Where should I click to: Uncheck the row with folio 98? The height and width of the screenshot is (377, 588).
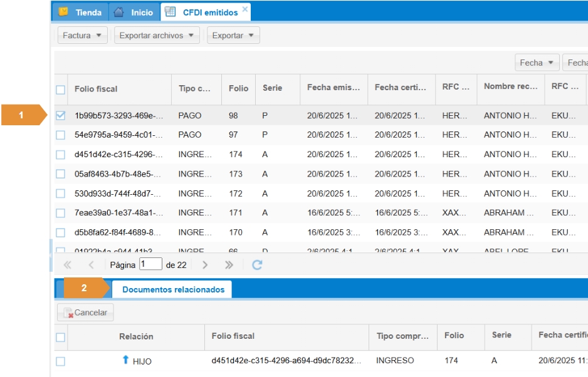coord(60,115)
